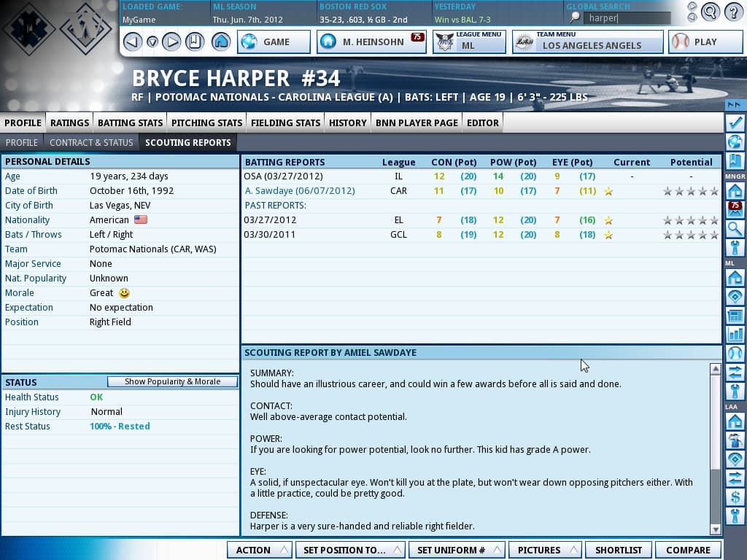Switch to the FIELDING STATS tab
This screenshot has width=747, height=560.
285,122
